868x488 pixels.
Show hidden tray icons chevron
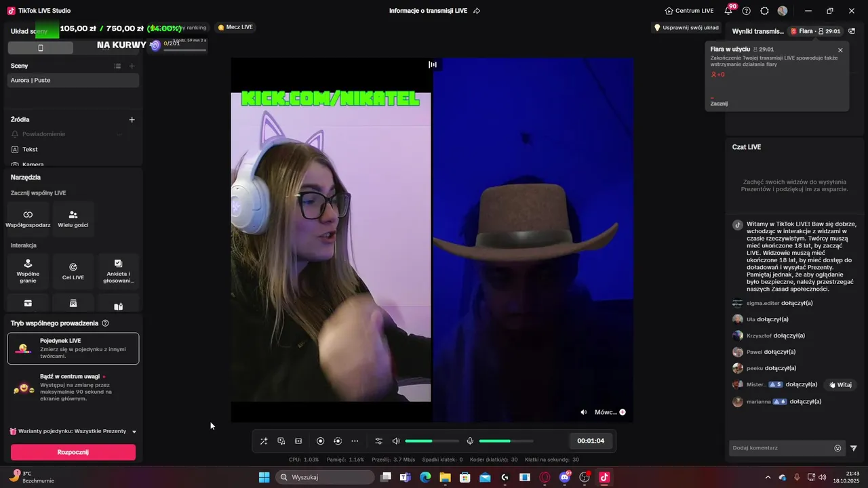(768, 477)
